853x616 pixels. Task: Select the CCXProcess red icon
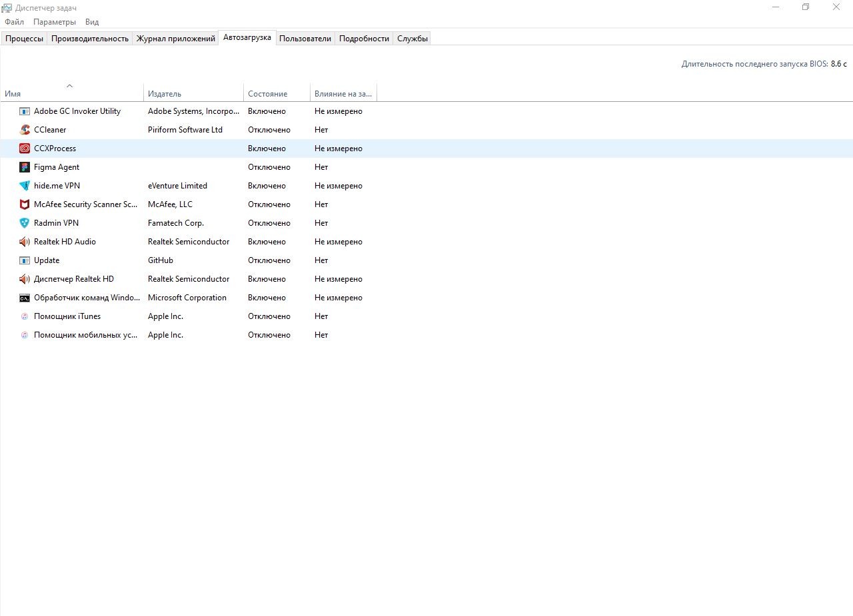(x=25, y=149)
